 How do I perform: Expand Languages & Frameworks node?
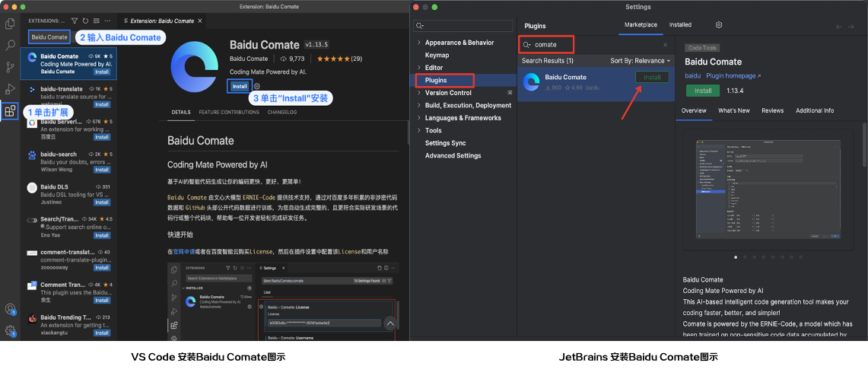click(419, 118)
